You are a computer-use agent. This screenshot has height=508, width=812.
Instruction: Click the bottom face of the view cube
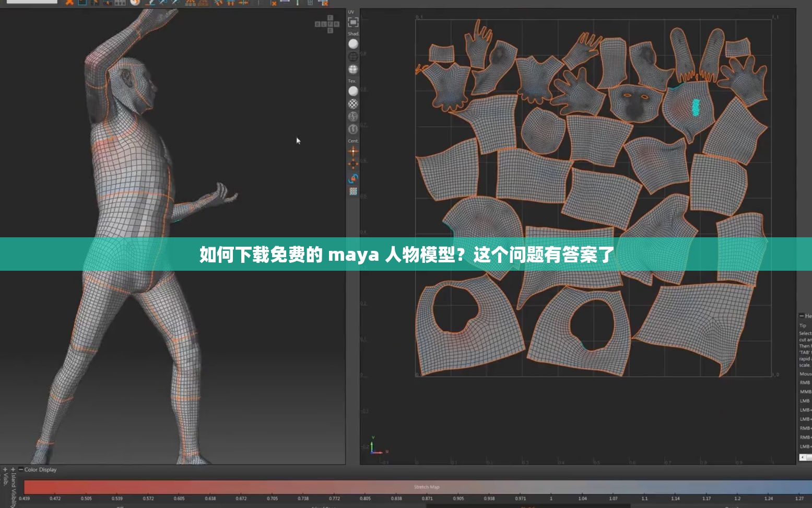coord(331,30)
